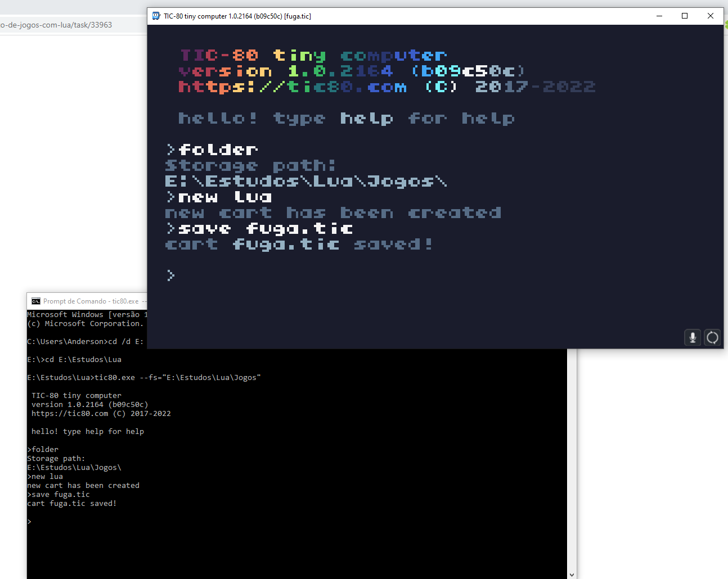Click the 'tic80.exe --fs=' command line in Command Prompt

(144, 378)
